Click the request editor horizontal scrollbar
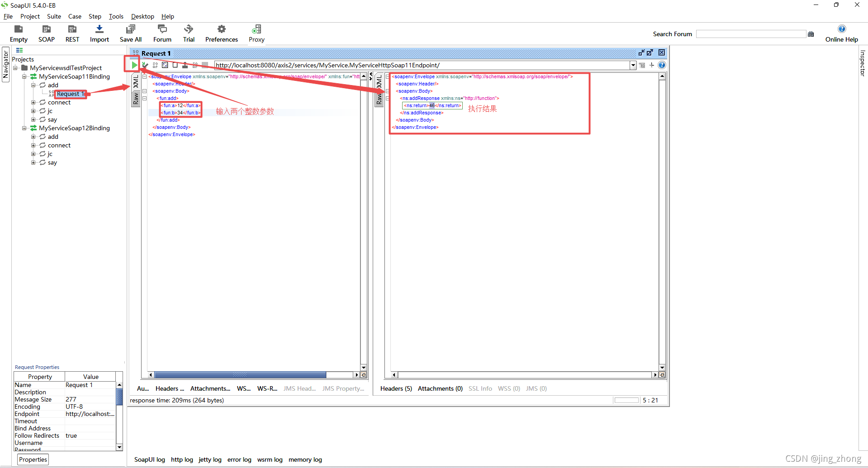This screenshot has height=468, width=868. [x=254, y=375]
